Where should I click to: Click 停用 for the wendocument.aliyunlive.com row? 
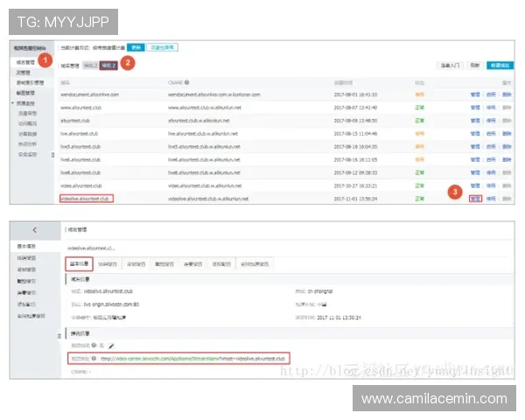491,94
